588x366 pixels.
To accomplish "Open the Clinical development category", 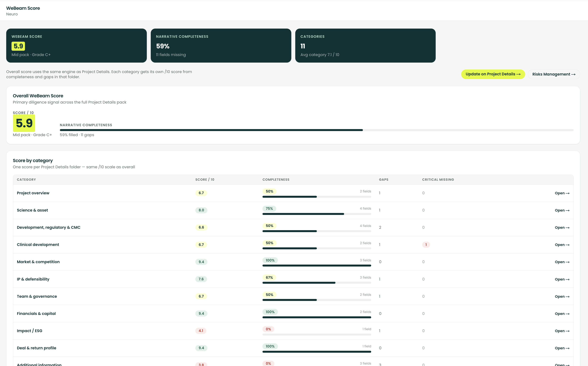I will 562,245.
